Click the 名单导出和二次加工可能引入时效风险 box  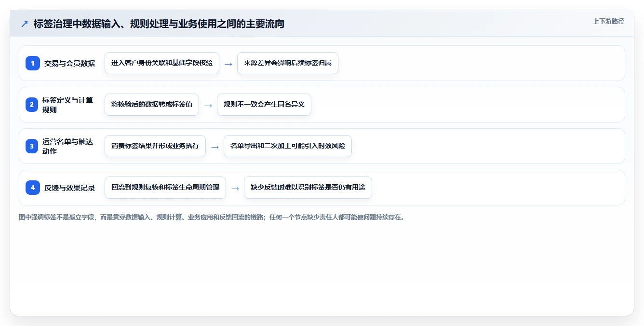(x=288, y=146)
